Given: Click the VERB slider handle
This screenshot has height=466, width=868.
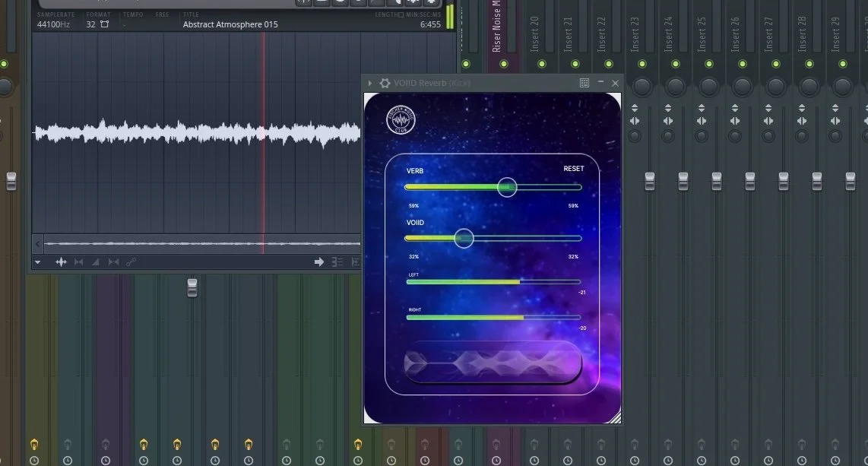Looking at the screenshot, I should click(506, 187).
